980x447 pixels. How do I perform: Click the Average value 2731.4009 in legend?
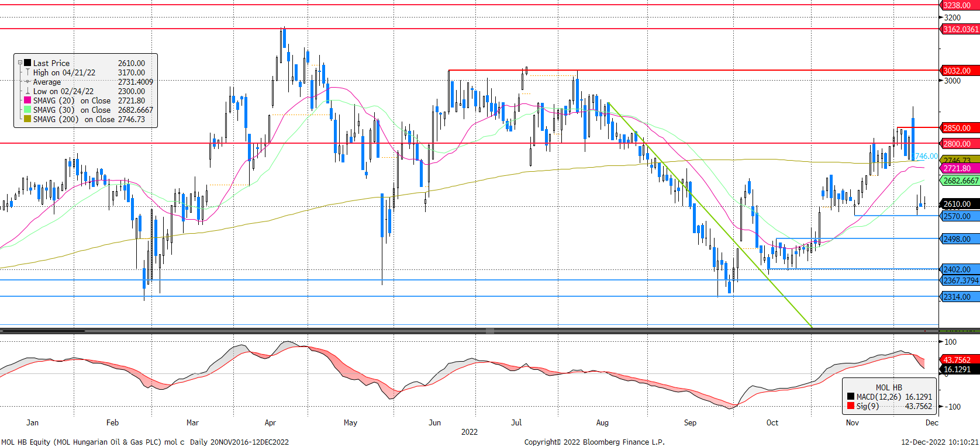136,82
